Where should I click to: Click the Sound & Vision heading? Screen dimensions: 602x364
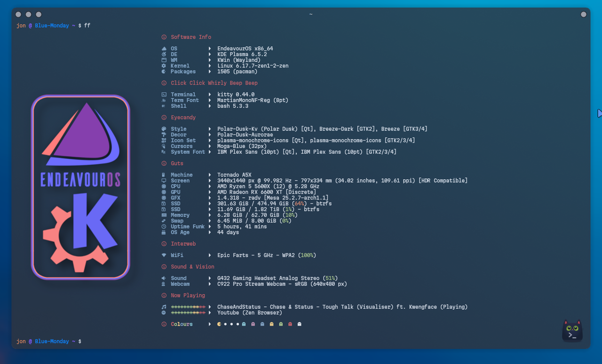(192, 267)
